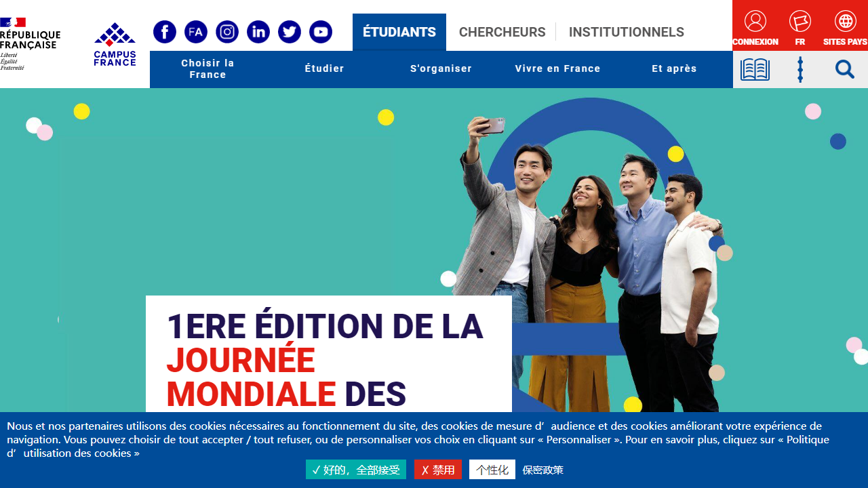Expand the Étudier menu
The height and width of the screenshot is (488, 868).
coord(325,69)
